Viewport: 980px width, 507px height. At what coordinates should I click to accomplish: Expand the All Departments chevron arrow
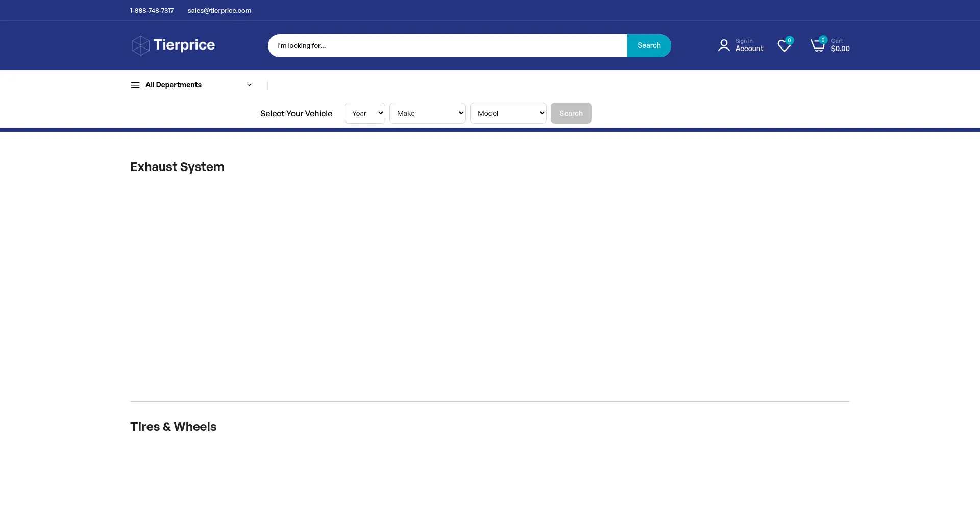pyautogui.click(x=249, y=85)
